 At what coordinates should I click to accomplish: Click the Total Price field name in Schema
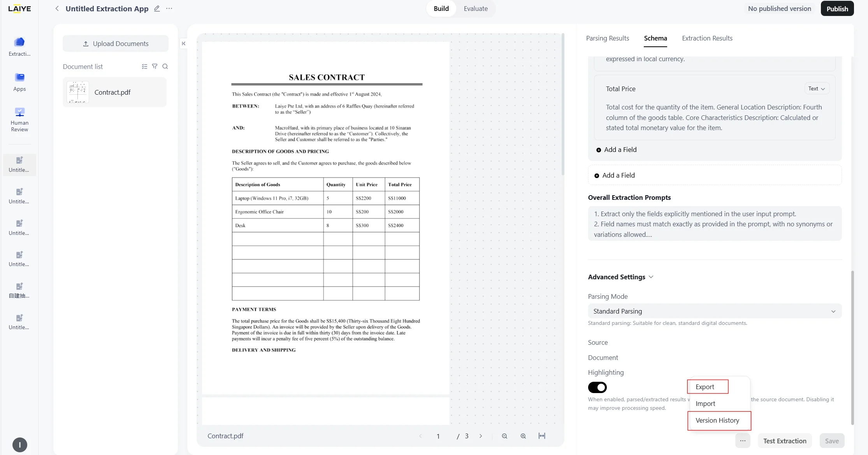(620, 89)
